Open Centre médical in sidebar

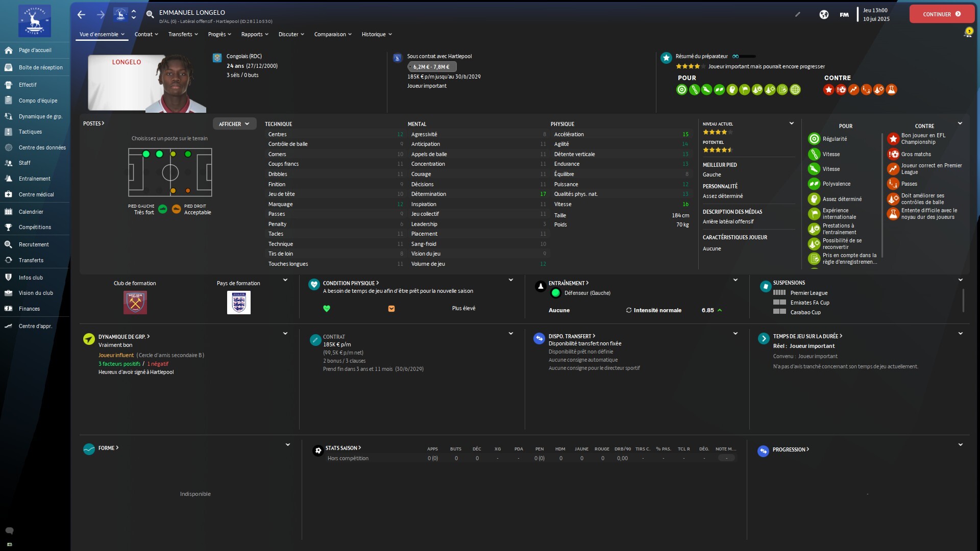(36, 194)
